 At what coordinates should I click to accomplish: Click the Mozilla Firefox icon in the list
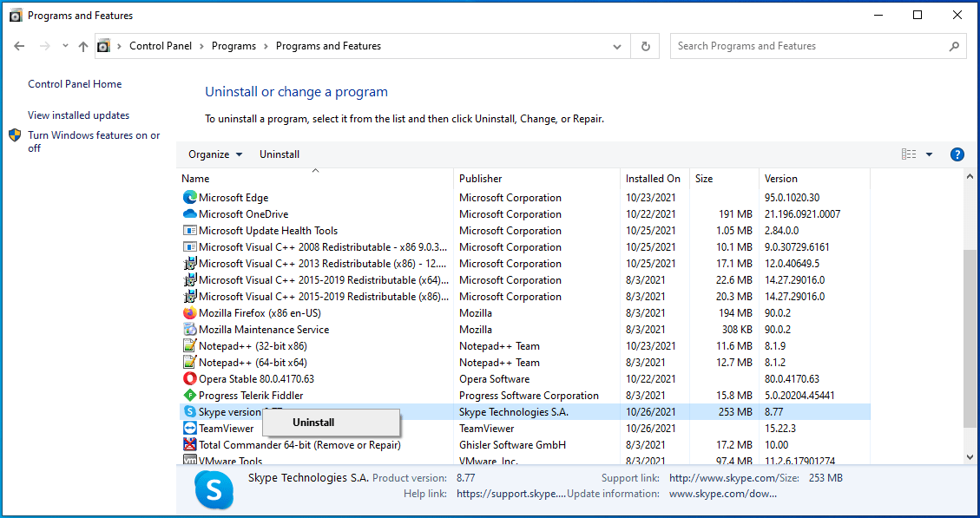click(189, 312)
